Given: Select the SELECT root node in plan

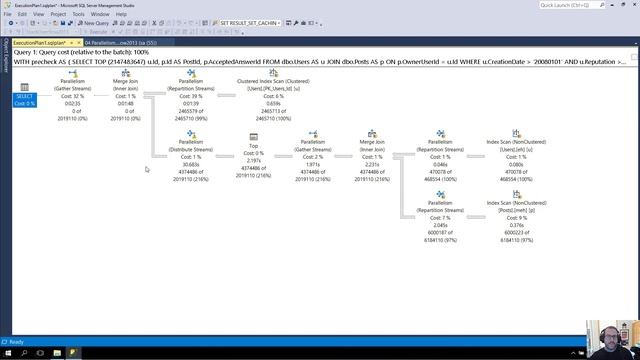Looking at the screenshot, I should 24,96.
